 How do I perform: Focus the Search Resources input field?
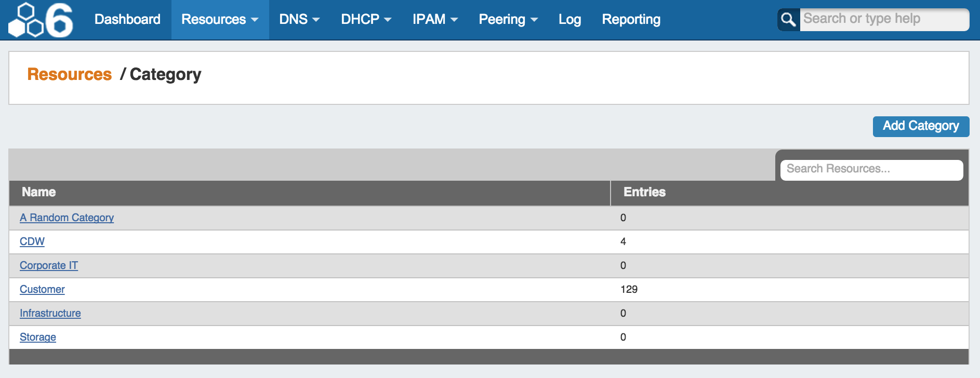(x=871, y=169)
